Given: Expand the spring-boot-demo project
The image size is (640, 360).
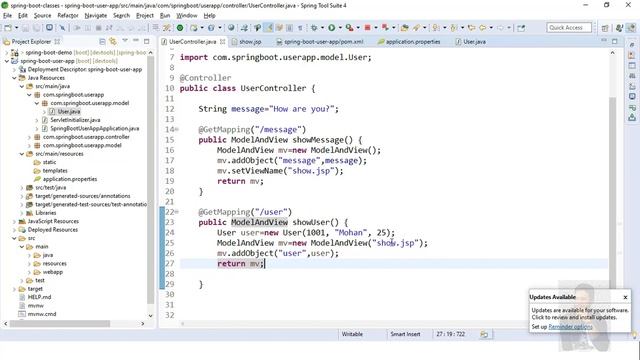Looking at the screenshot, I should (7, 53).
